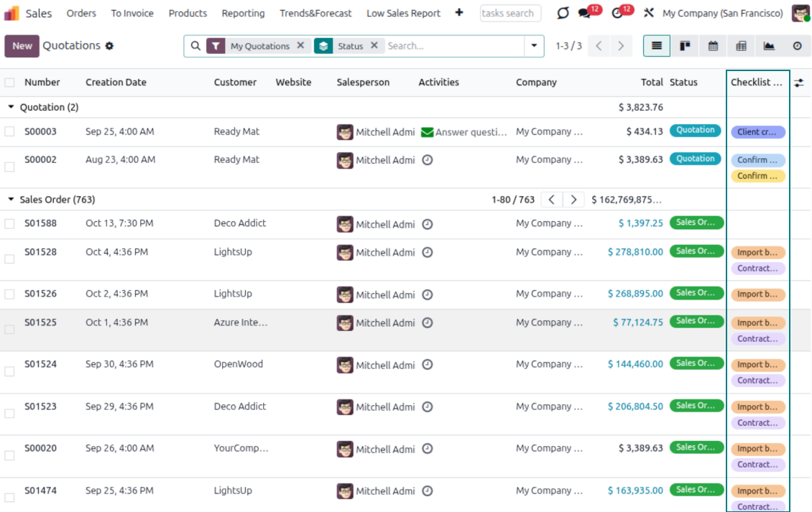The image size is (812, 512).
Task: Switch to Pivot table view
Action: 741,46
